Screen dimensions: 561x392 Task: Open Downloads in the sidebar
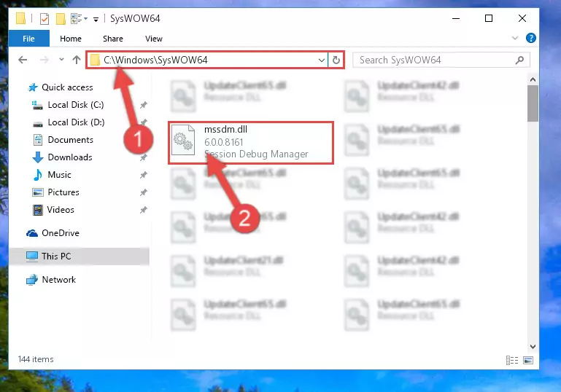(x=70, y=157)
